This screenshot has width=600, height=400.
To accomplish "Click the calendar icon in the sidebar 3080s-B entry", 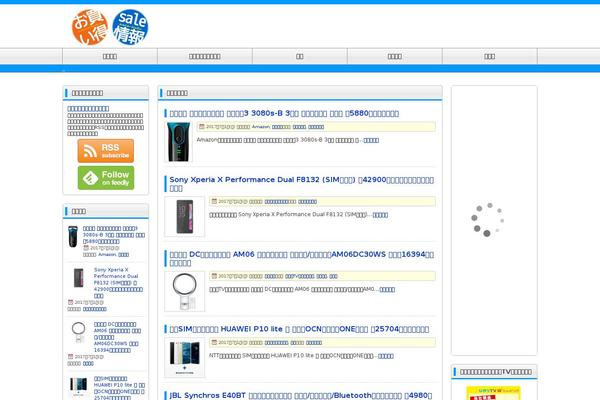I will [86, 248].
